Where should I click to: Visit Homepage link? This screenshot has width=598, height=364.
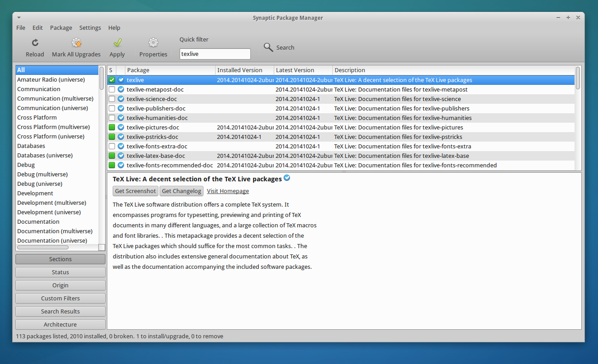pos(228,191)
